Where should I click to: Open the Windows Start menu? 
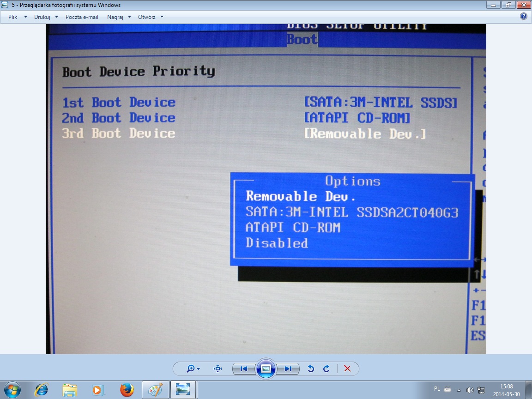[x=12, y=390]
